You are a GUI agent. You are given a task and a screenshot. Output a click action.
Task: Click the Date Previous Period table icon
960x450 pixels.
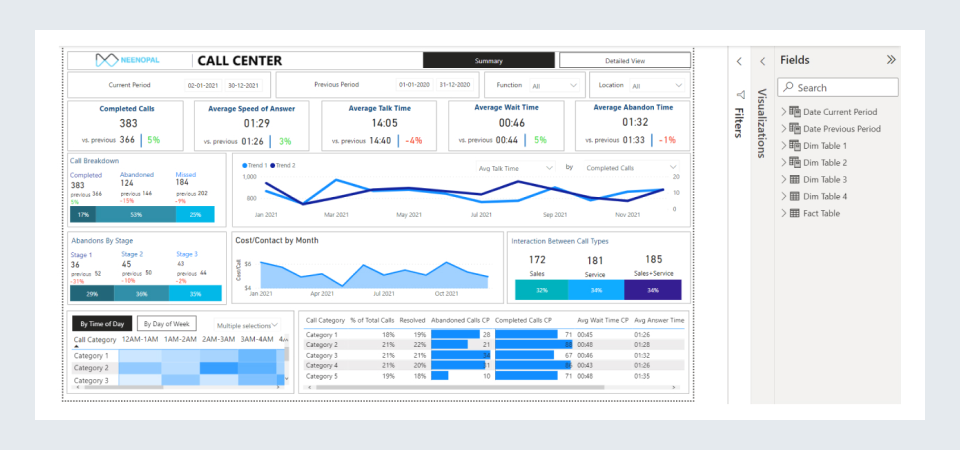point(795,129)
